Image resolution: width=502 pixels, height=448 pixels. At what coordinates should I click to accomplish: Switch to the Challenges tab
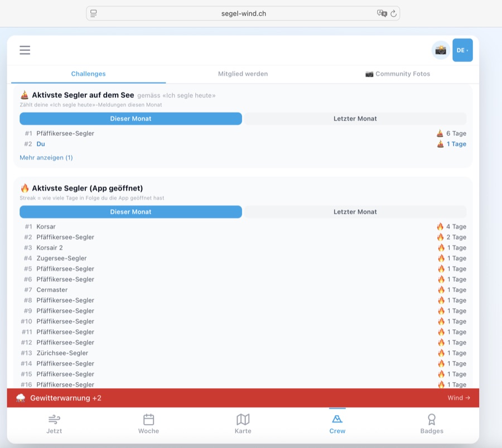click(88, 74)
